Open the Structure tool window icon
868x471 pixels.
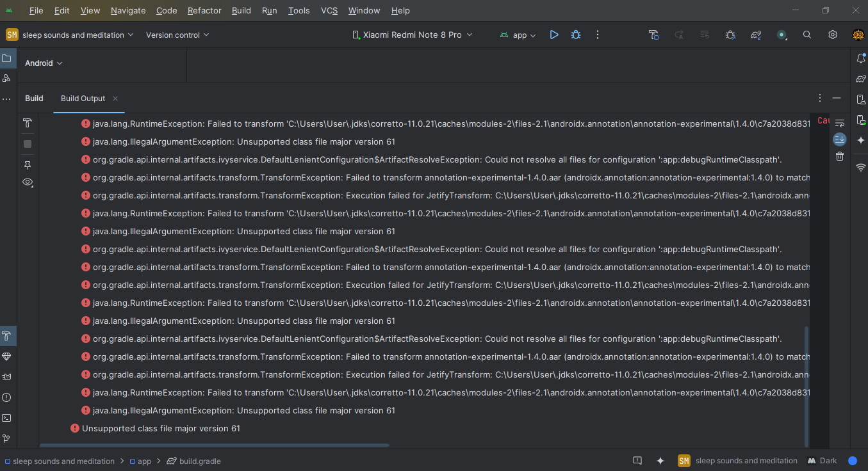click(x=6, y=78)
